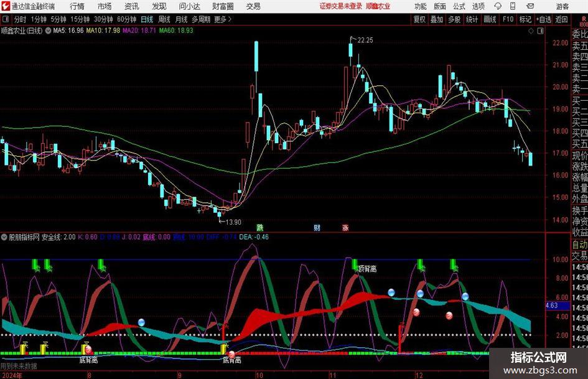Open the 功能 menu

421,6
